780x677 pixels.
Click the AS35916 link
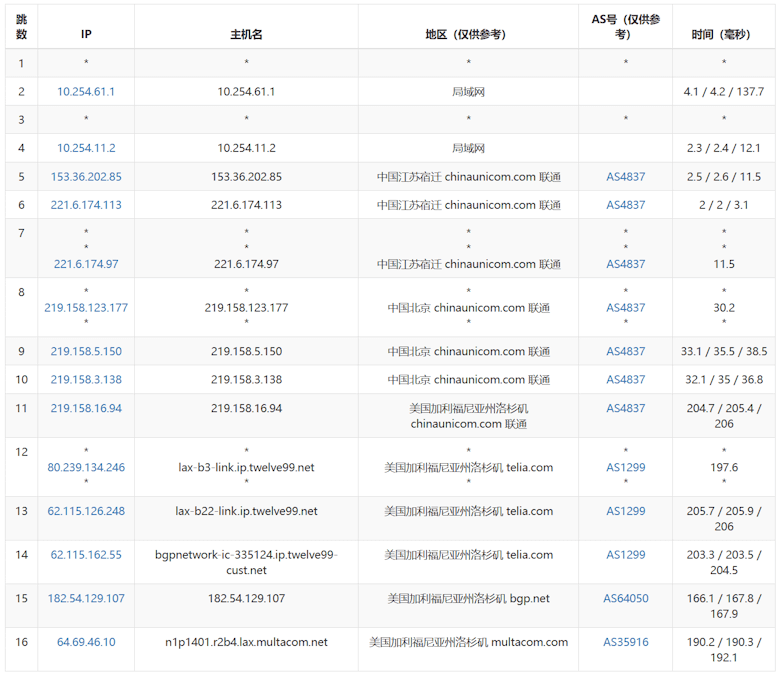coord(625,642)
